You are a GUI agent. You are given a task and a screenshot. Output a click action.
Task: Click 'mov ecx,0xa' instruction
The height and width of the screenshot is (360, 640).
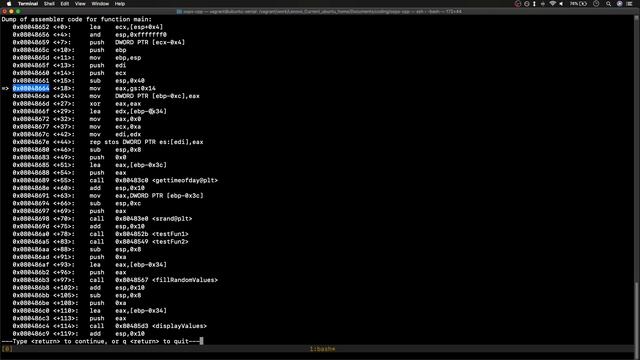tap(115, 127)
